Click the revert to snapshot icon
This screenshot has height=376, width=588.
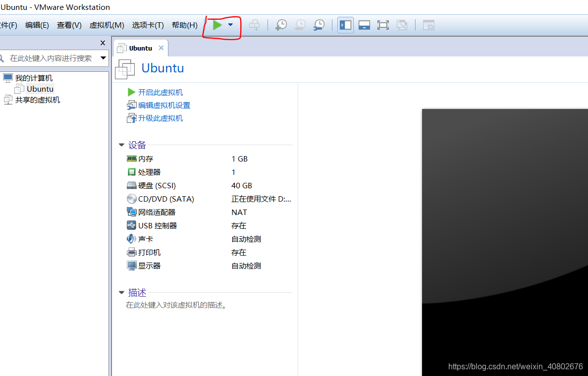(x=300, y=25)
